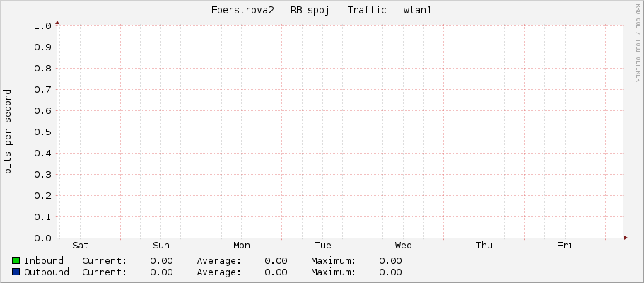Click the Outbound row 'Maximum:' label
644x283 pixels.
[x=334, y=272]
